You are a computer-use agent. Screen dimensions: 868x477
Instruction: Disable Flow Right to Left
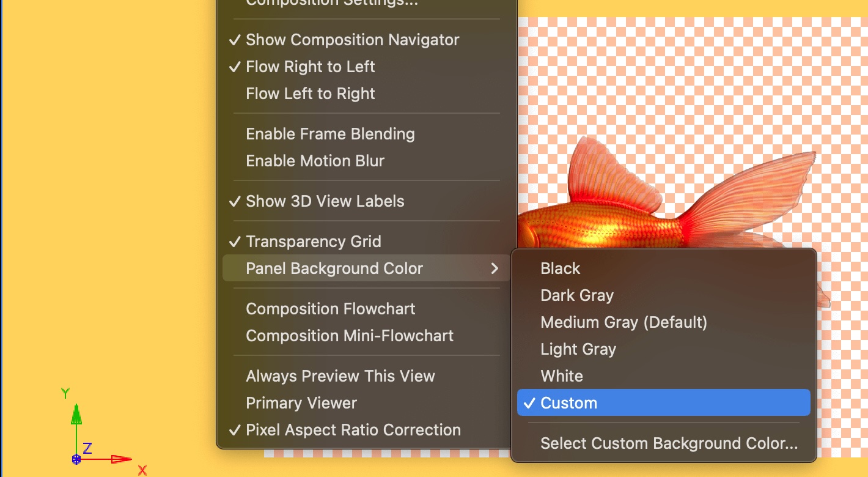(x=310, y=66)
